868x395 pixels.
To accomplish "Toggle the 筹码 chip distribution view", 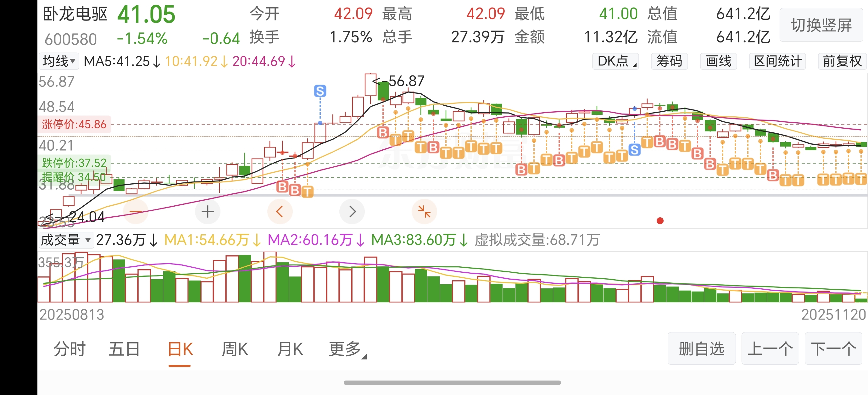I will (669, 61).
